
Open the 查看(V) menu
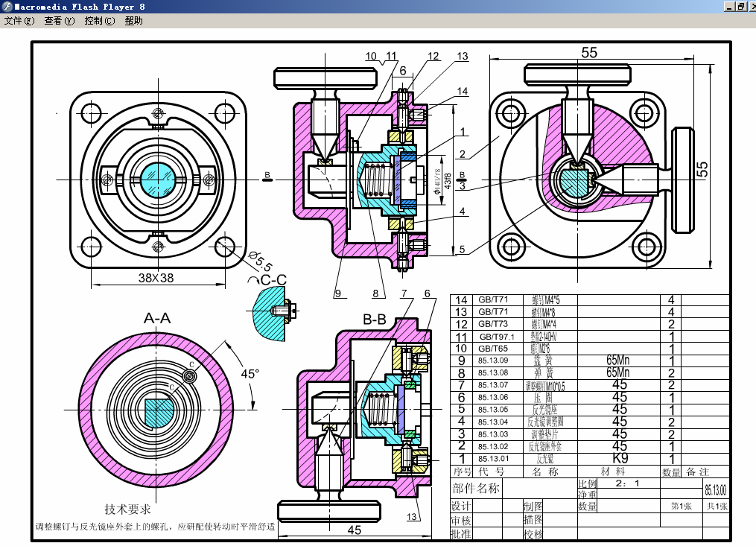[59, 21]
